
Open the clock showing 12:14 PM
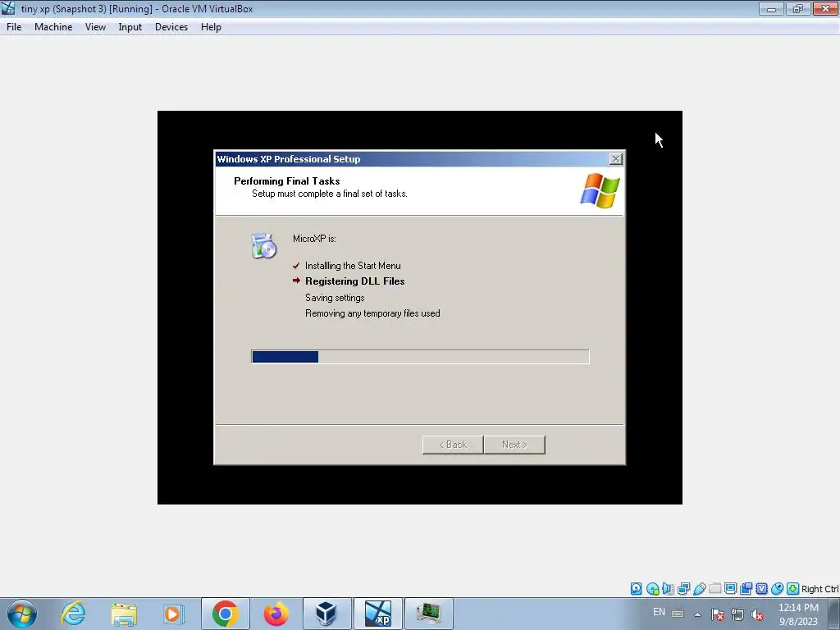[798, 614]
